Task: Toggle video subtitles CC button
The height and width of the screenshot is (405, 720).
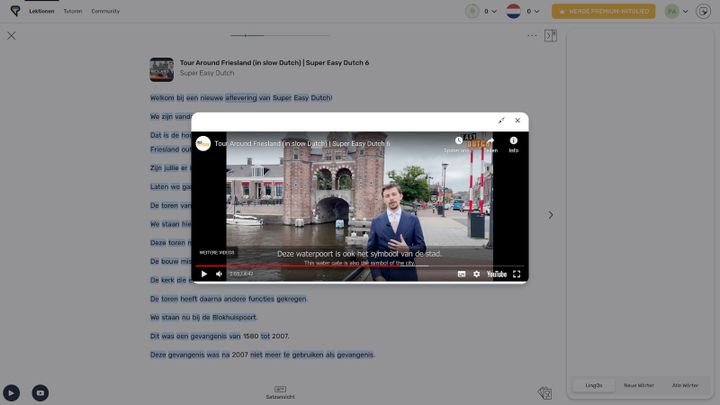Action: click(461, 274)
